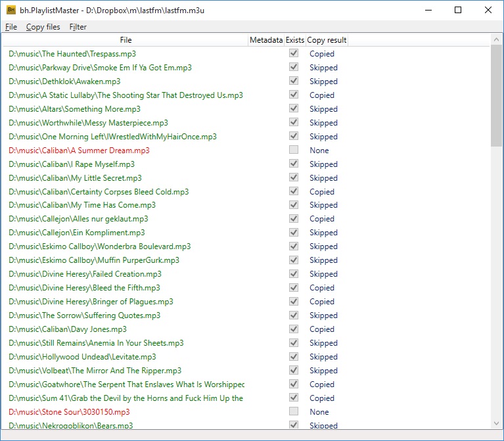Open the File menu
The height and width of the screenshot is (441, 504).
[11, 27]
